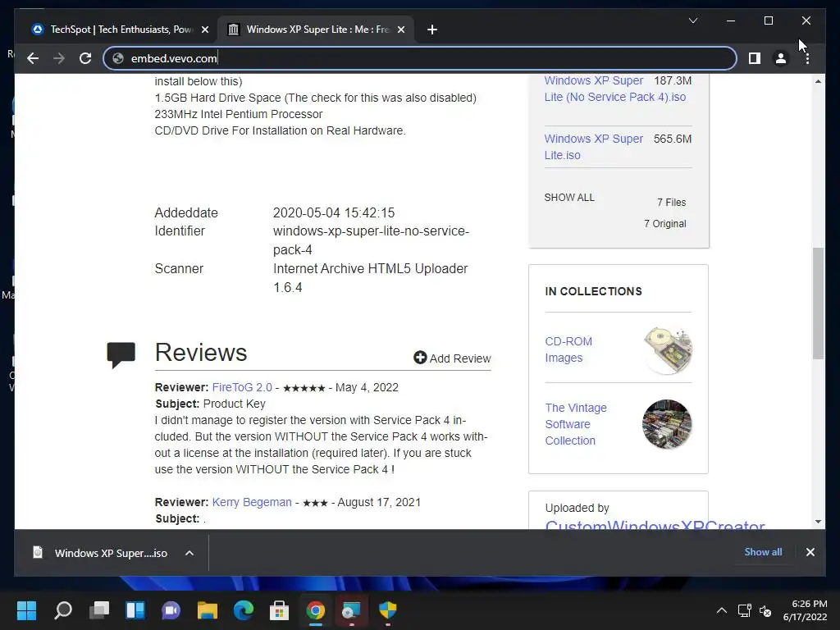Expand the system tray hidden icons chevron

pyautogui.click(x=722, y=610)
